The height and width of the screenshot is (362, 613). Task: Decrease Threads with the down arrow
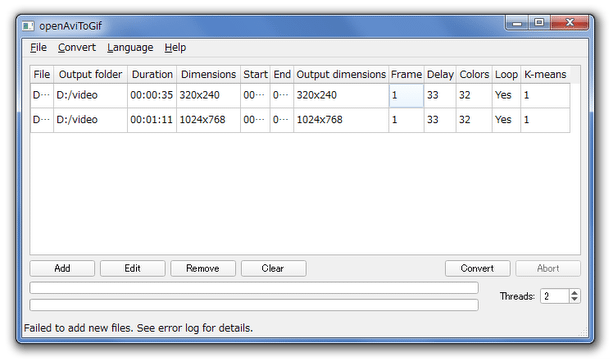574,299
